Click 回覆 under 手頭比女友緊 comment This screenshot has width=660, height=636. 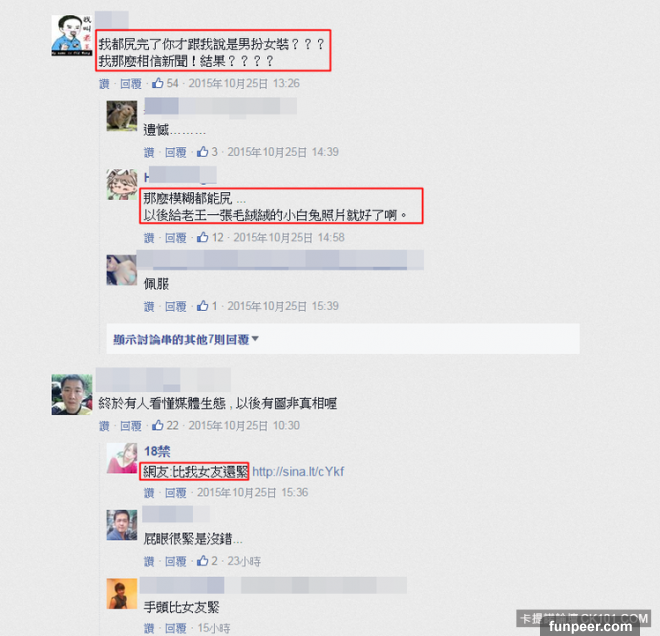coord(176,628)
